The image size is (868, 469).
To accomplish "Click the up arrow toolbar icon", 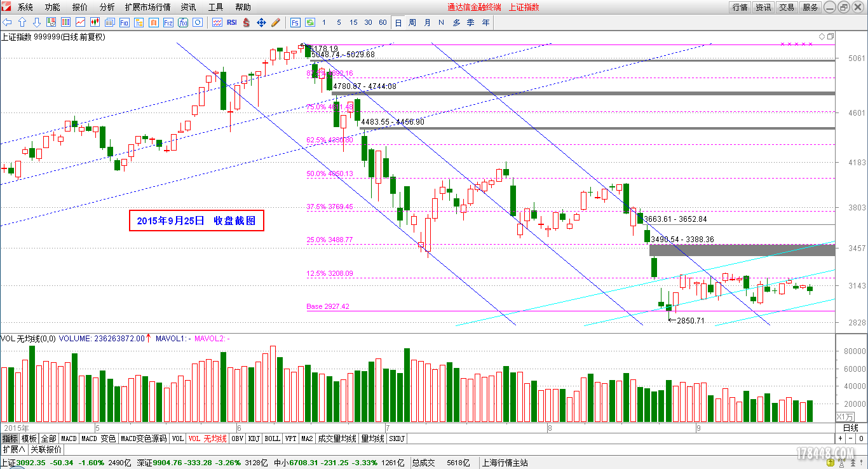I will 22,22.
